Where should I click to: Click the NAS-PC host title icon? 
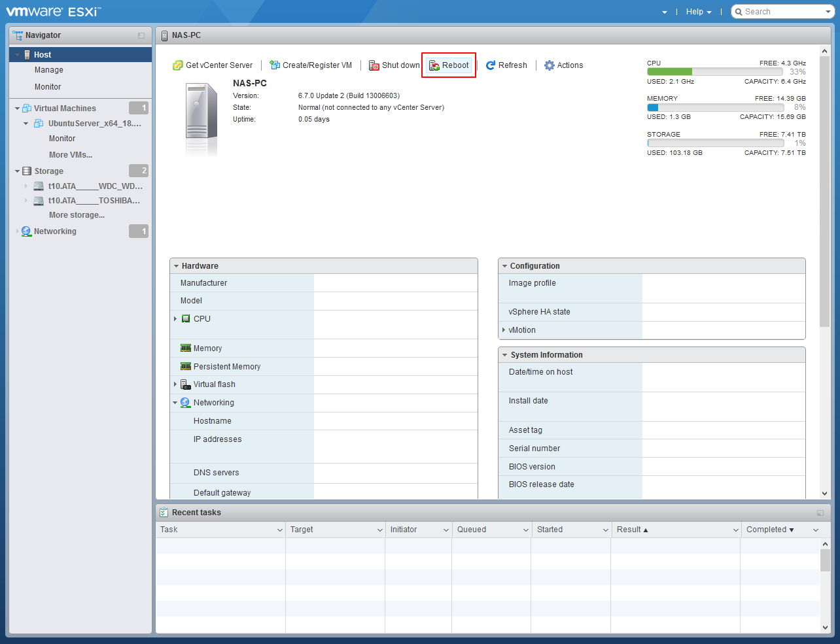pyautogui.click(x=164, y=35)
